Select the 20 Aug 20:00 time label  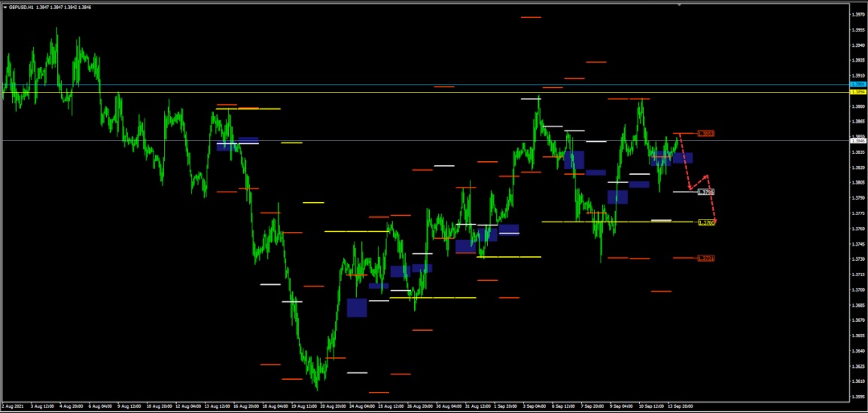(x=331, y=405)
